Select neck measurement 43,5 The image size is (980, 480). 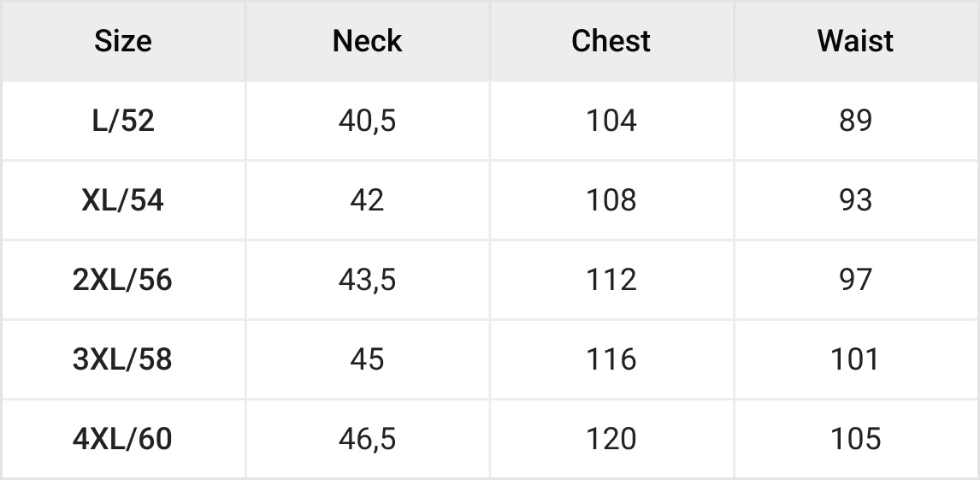pyautogui.click(x=367, y=280)
